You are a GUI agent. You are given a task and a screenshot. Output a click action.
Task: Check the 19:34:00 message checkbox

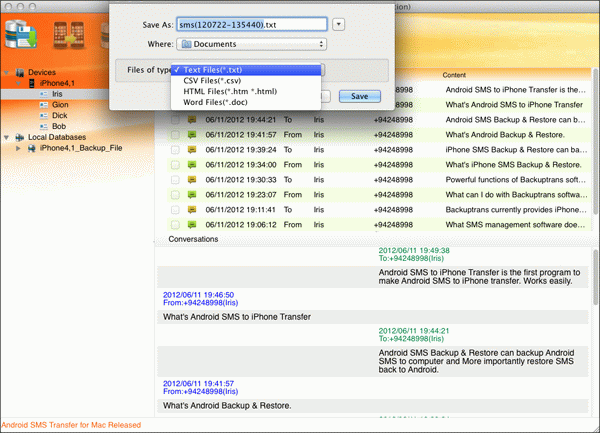(175, 165)
